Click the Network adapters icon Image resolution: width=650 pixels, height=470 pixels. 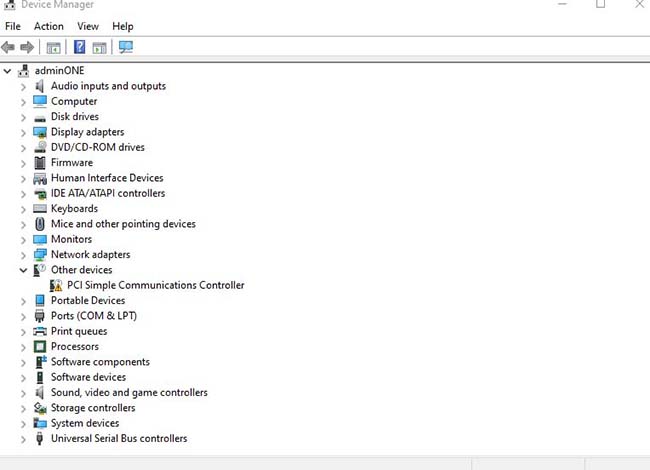pos(40,254)
